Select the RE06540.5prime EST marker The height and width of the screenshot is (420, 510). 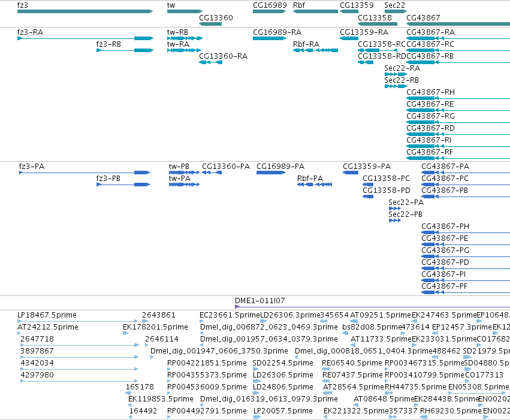point(325,369)
